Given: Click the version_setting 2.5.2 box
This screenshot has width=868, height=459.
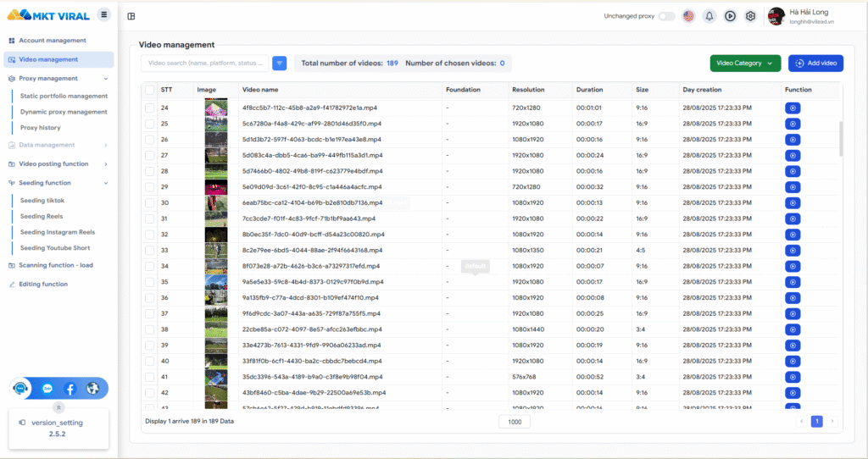Looking at the screenshot, I should (x=58, y=428).
